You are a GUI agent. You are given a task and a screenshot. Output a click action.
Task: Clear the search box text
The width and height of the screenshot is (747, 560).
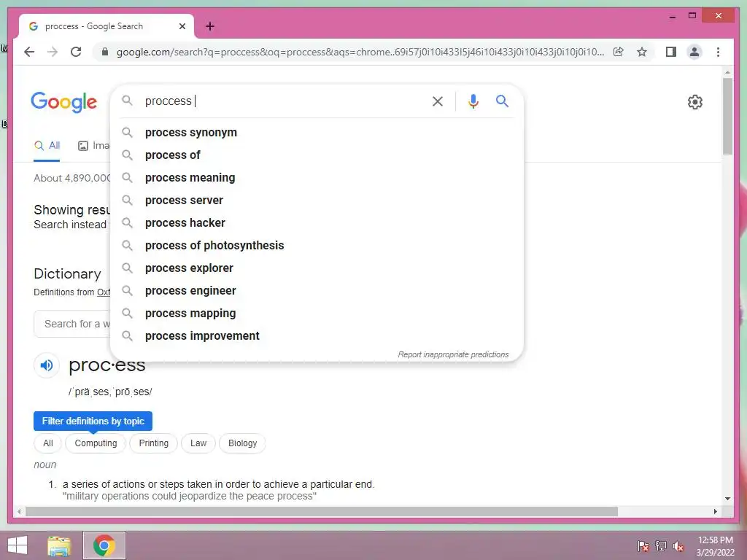click(438, 101)
